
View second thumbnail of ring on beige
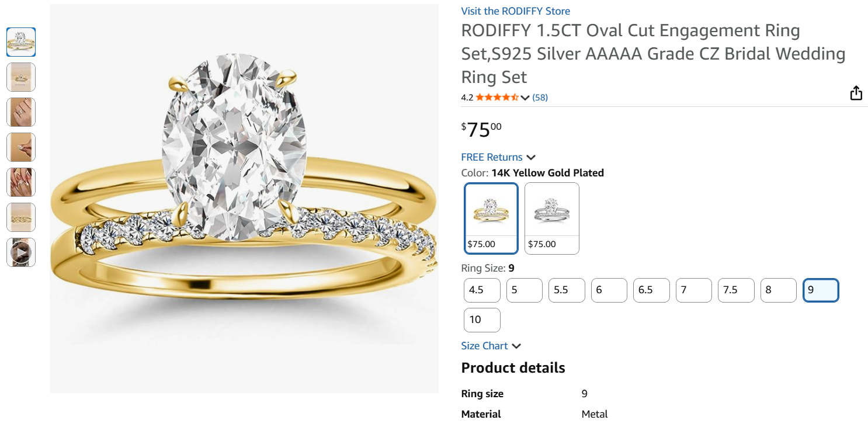point(21,77)
